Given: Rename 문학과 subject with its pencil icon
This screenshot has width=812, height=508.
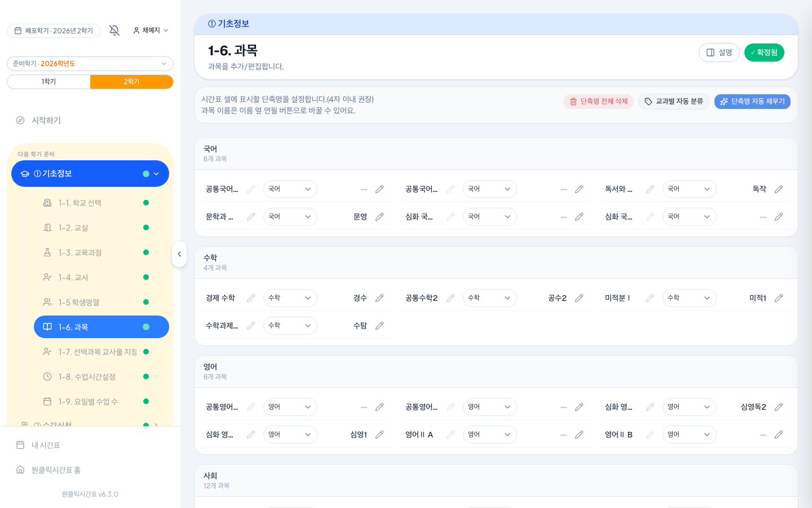Looking at the screenshot, I should pyautogui.click(x=251, y=217).
